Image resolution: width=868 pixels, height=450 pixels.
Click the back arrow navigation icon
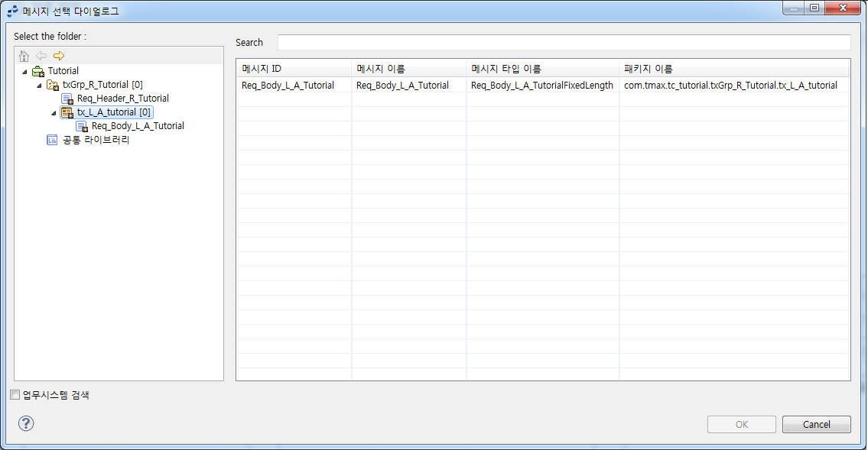[x=42, y=56]
